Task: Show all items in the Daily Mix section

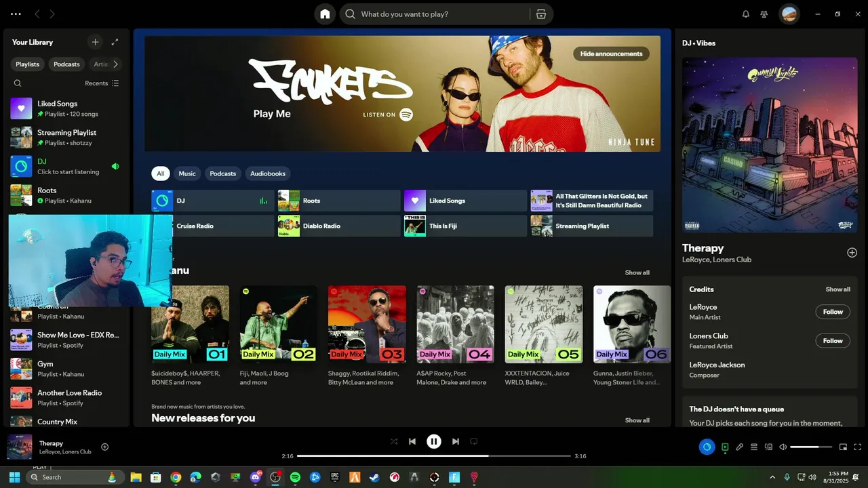Action: [x=637, y=272]
